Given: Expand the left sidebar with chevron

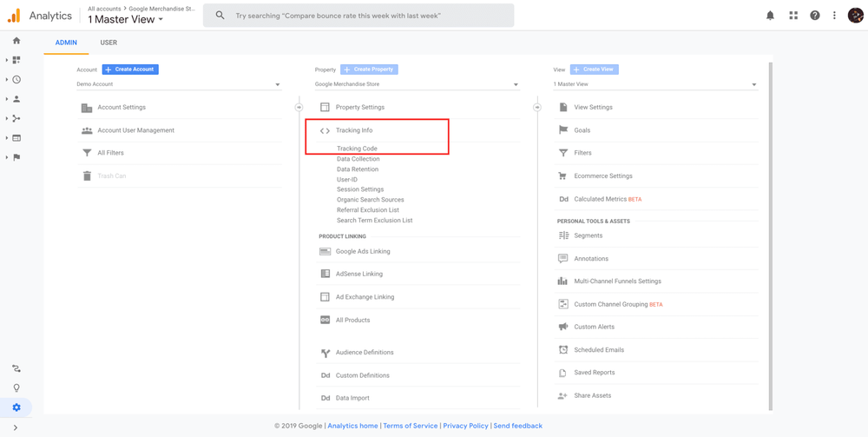Looking at the screenshot, I should pos(16,427).
